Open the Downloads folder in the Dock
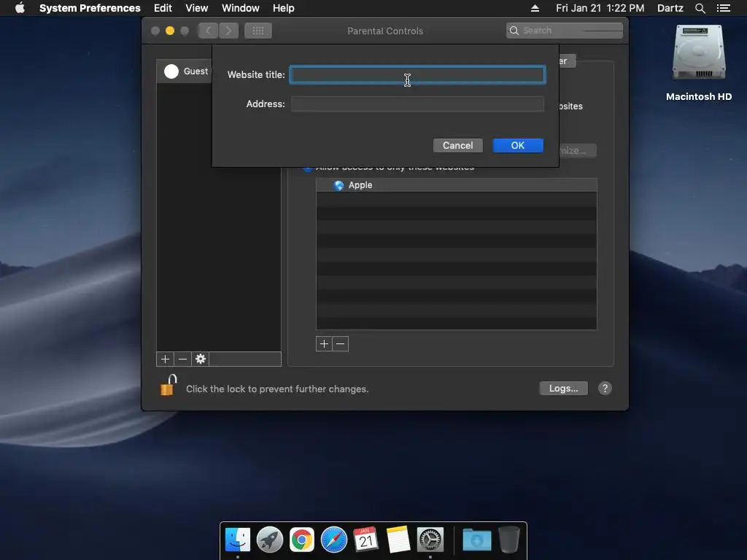 click(x=477, y=540)
